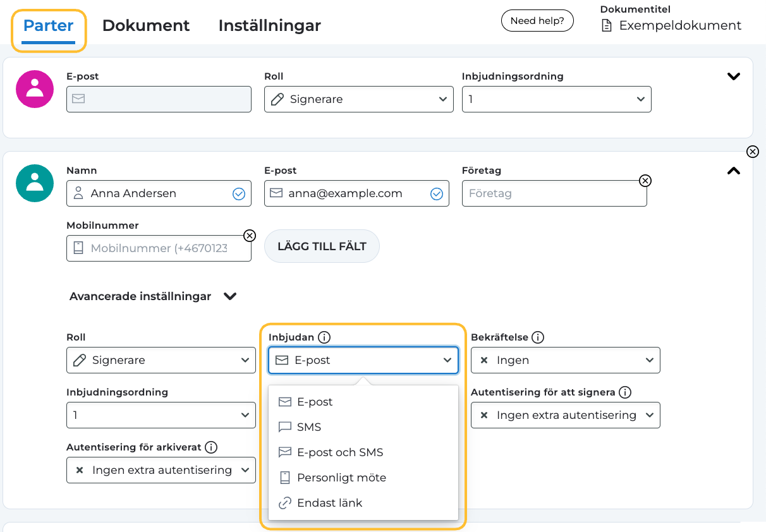Screen dimensions: 766x532
Task: Click the Inbjudan info icon
Action: (324, 337)
